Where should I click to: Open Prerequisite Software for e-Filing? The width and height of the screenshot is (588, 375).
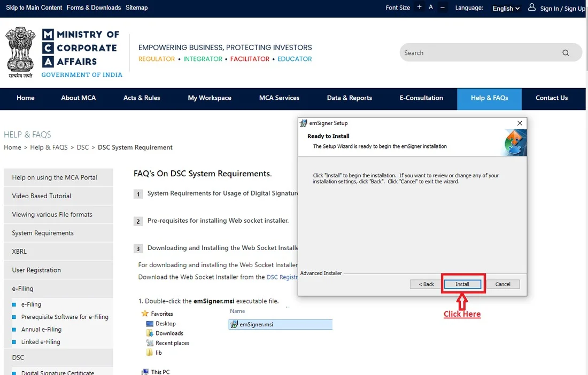coord(65,317)
